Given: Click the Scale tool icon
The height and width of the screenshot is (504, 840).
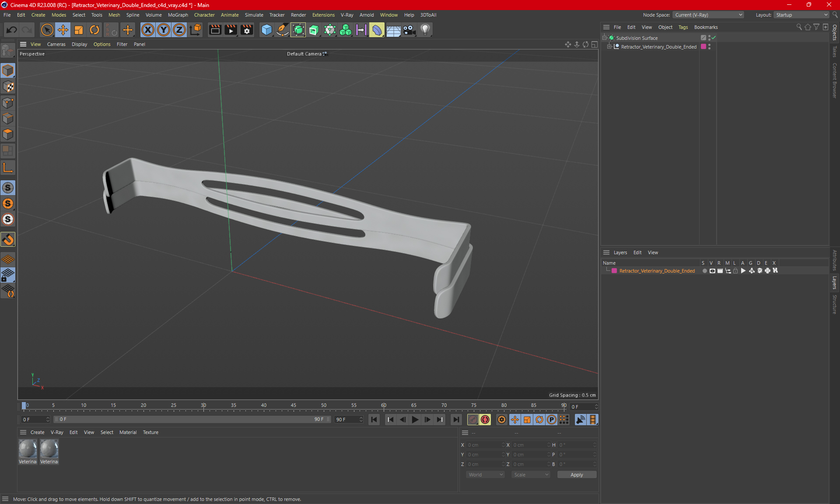Looking at the screenshot, I should coord(79,30).
